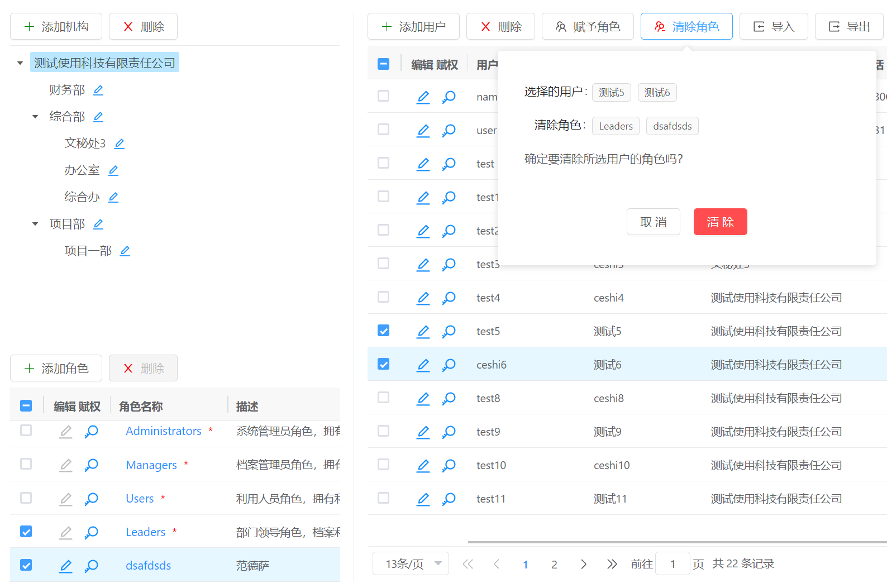Edit the Leaders role pencil icon
Screen dimensions: 887x588
click(x=66, y=532)
